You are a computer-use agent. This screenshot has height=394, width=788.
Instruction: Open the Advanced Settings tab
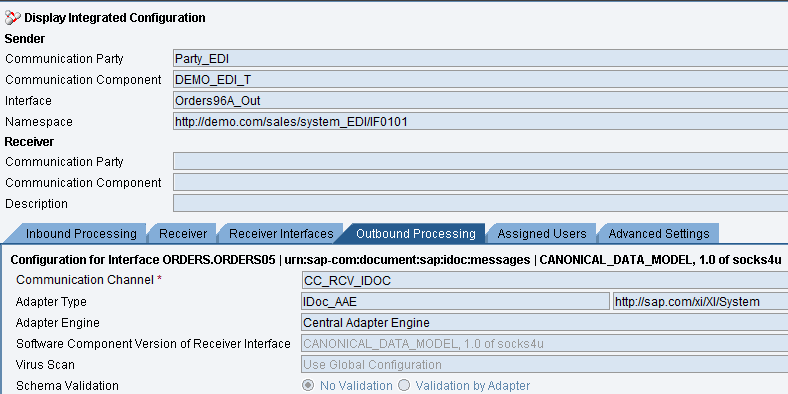coord(659,234)
